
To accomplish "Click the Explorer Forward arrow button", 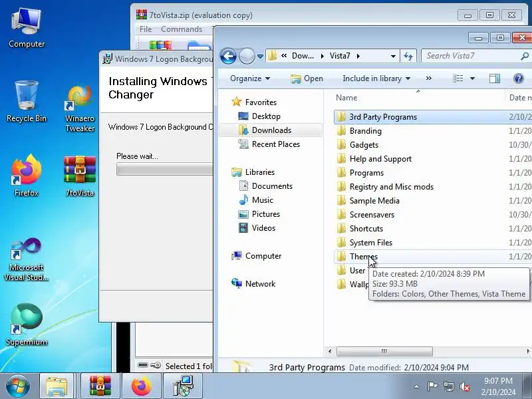I will click(247, 56).
